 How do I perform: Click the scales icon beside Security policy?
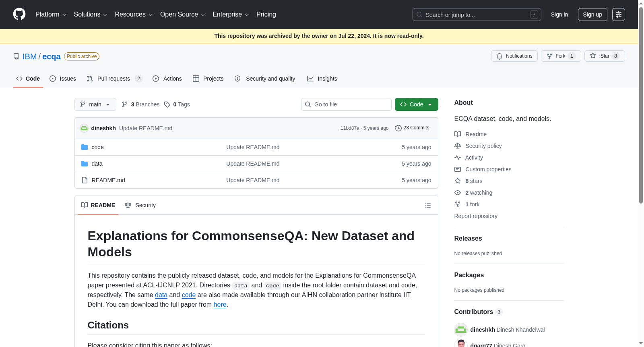point(458,146)
